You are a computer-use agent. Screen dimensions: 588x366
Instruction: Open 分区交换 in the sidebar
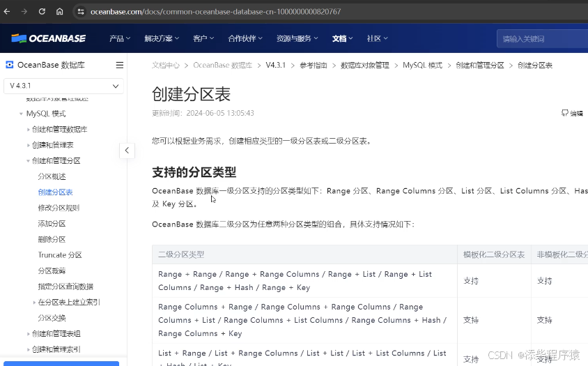click(52, 318)
